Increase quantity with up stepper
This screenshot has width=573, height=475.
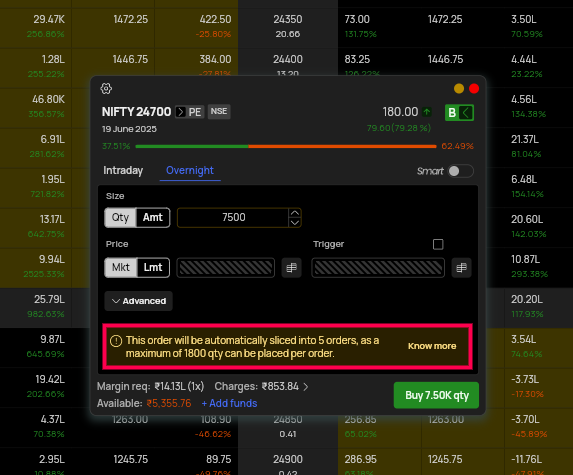295,213
